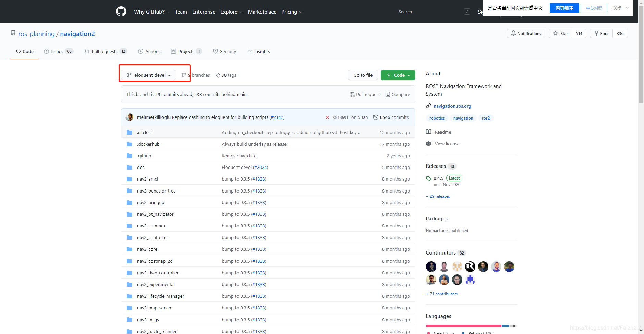Close the translation prompt via 关闭
Image resolution: width=644 pixels, height=334 pixels.
(617, 8)
